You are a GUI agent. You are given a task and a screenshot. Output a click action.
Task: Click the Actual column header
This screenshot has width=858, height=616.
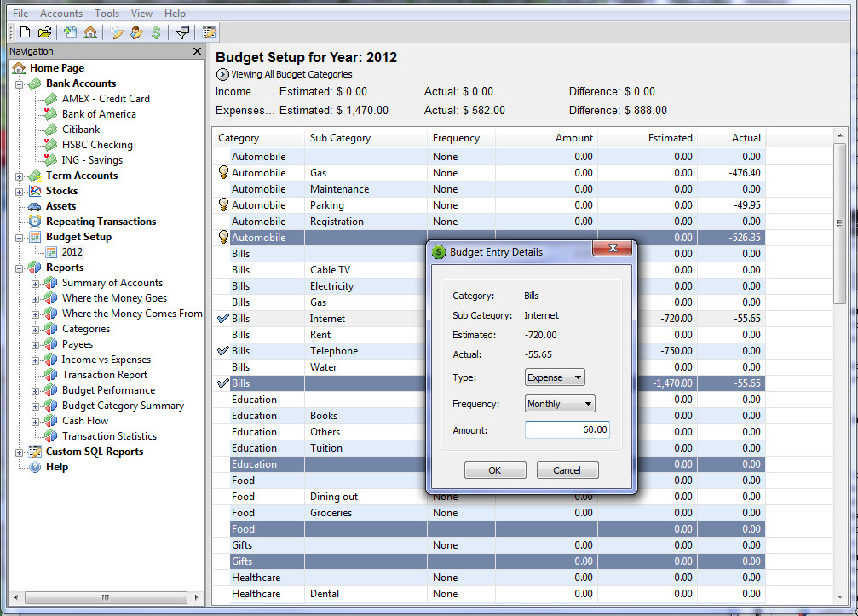click(x=731, y=138)
